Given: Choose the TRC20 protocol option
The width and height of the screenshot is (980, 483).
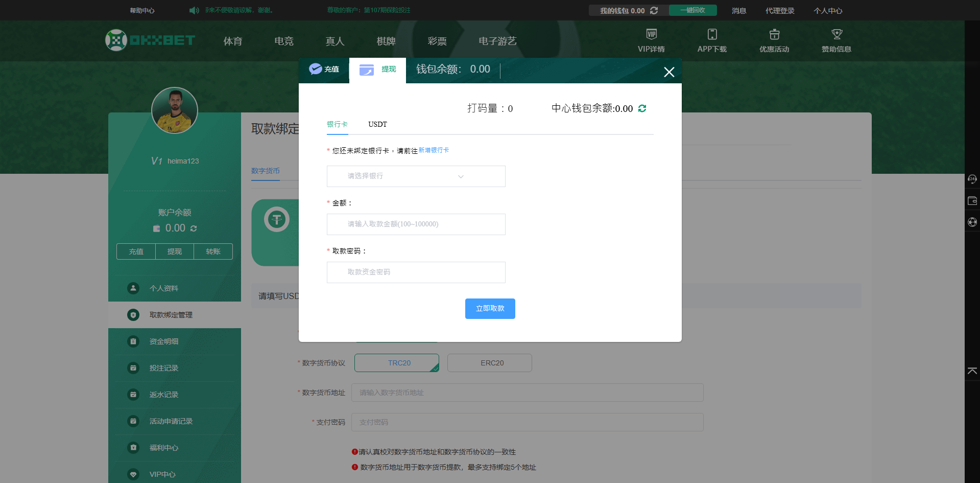Looking at the screenshot, I should tap(397, 363).
